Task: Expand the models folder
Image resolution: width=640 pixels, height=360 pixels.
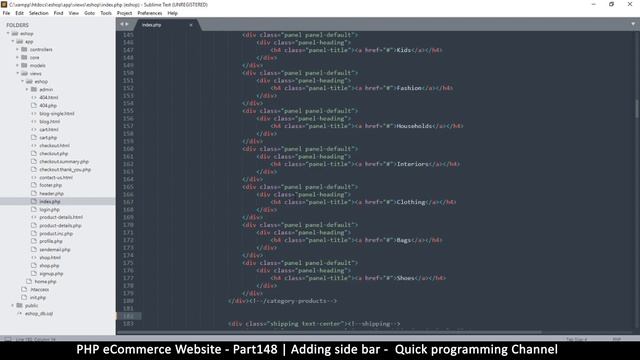Action: pyautogui.click(x=18, y=65)
